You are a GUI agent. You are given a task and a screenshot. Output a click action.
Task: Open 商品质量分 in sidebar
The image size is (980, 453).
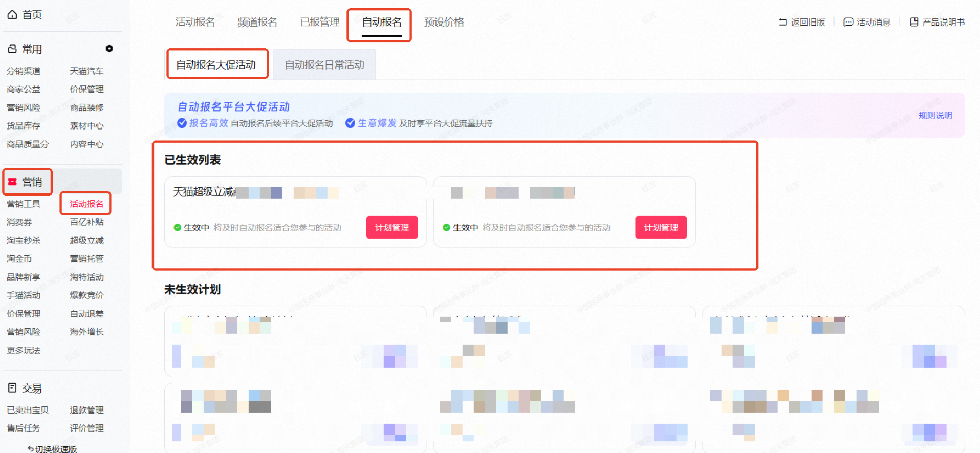point(28,144)
